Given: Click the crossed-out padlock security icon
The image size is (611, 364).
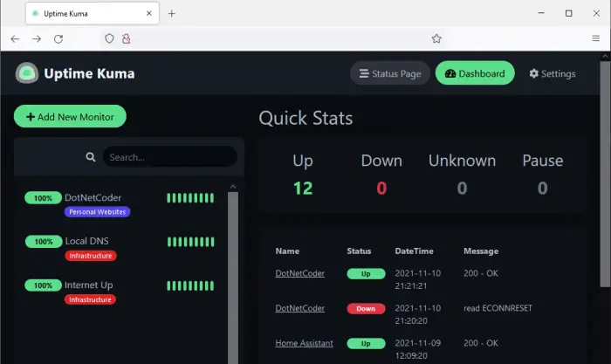Looking at the screenshot, I should 127,38.
